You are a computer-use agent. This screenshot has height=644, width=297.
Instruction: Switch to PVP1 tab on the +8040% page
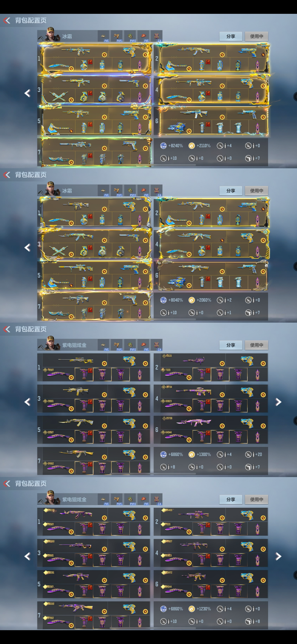pyautogui.click(x=117, y=191)
